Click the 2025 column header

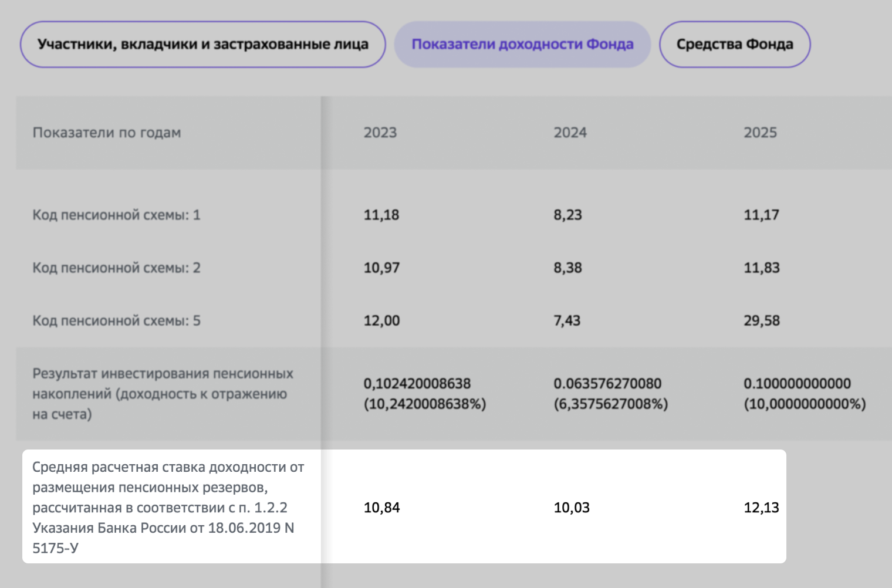[x=761, y=133]
